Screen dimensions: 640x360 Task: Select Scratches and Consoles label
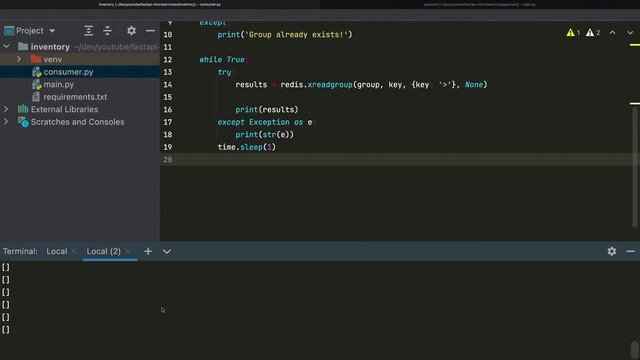(78, 122)
